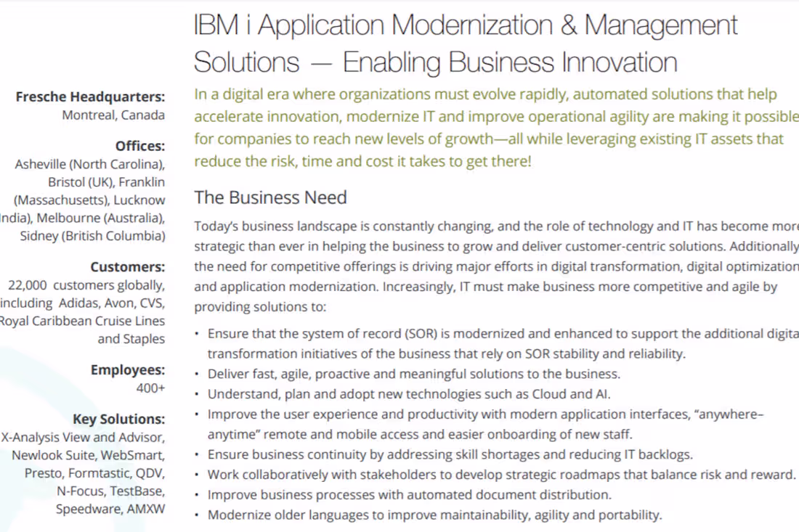This screenshot has width=799, height=532.
Task: Click the green line 'reduce the risk, time and cost'
Action: tap(362, 161)
